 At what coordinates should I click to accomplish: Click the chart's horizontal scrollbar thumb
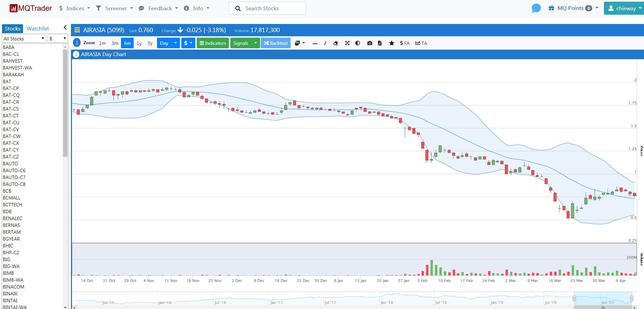click(x=603, y=308)
